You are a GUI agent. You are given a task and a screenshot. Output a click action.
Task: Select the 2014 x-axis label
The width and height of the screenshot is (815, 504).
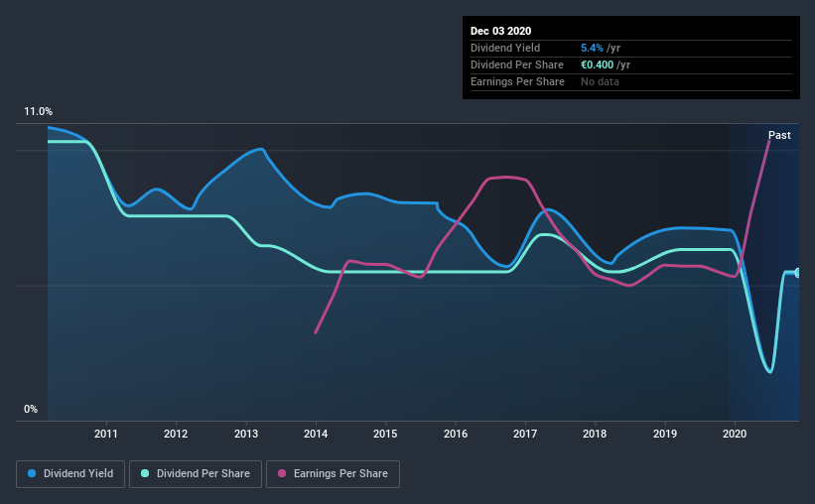[316, 434]
